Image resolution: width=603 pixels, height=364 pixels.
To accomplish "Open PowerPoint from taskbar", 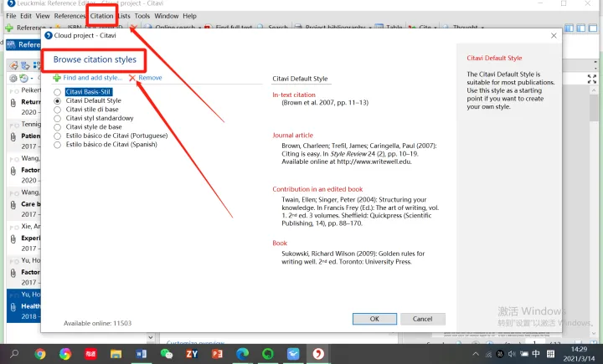I will [217, 354].
